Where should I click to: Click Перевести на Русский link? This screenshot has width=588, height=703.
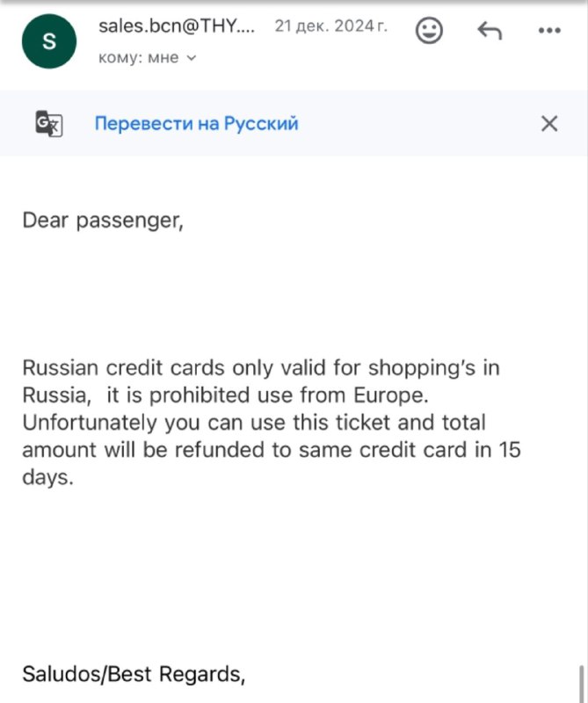[197, 123]
